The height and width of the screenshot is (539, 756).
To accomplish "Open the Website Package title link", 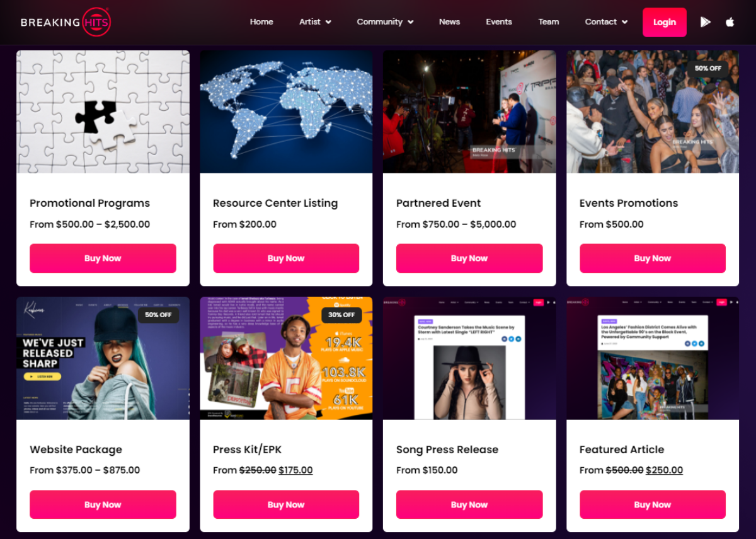I will tap(76, 449).
